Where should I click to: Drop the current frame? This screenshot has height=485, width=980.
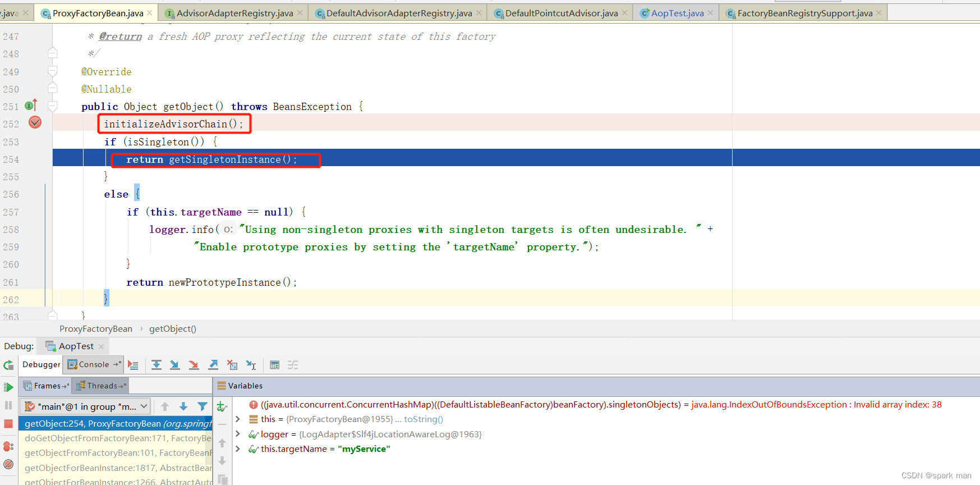pyautogui.click(x=232, y=365)
